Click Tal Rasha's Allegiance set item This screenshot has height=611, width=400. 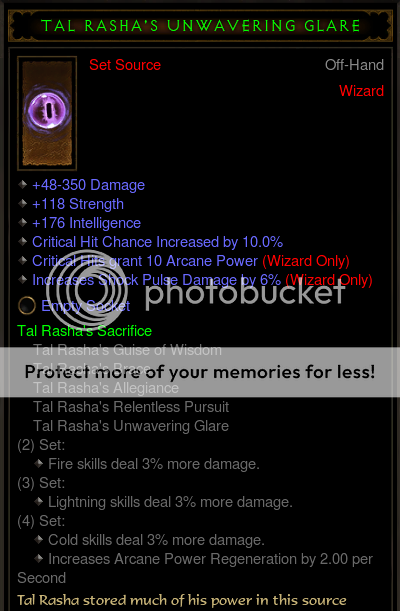pyautogui.click(x=106, y=388)
